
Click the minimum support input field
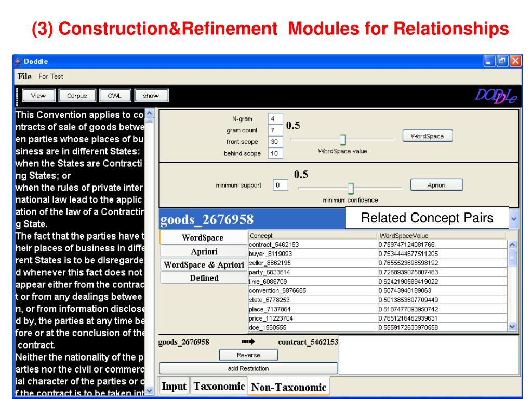click(281, 185)
